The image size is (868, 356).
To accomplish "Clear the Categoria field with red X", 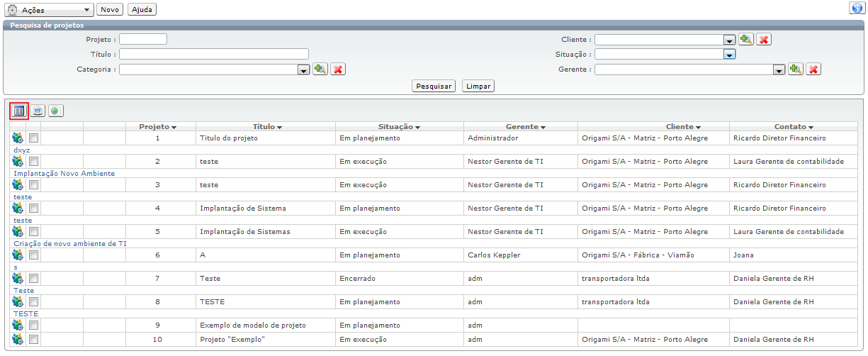I will tap(338, 69).
